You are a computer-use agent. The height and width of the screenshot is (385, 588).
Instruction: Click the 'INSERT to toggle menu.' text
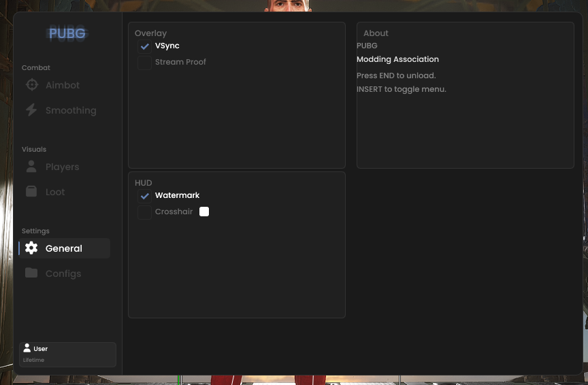402,89
